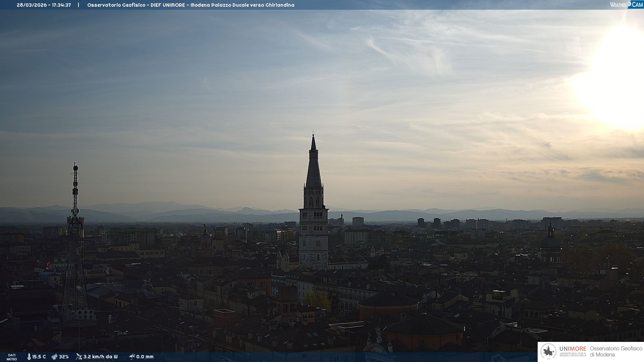Click the 17:34:37 time stamp
Image resolution: width=644 pixels, height=362 pixels.
(61, 5)
